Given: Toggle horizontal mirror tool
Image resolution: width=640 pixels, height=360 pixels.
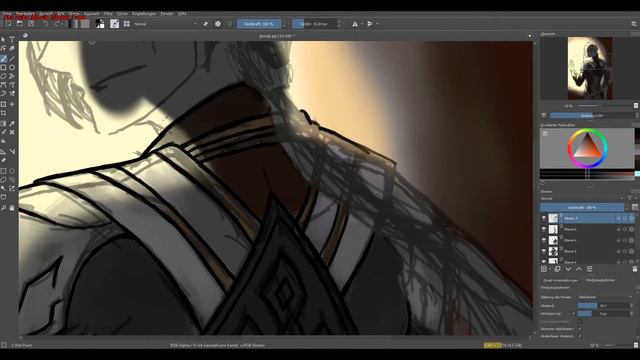Looking at the screenshot, I should 355,24.
